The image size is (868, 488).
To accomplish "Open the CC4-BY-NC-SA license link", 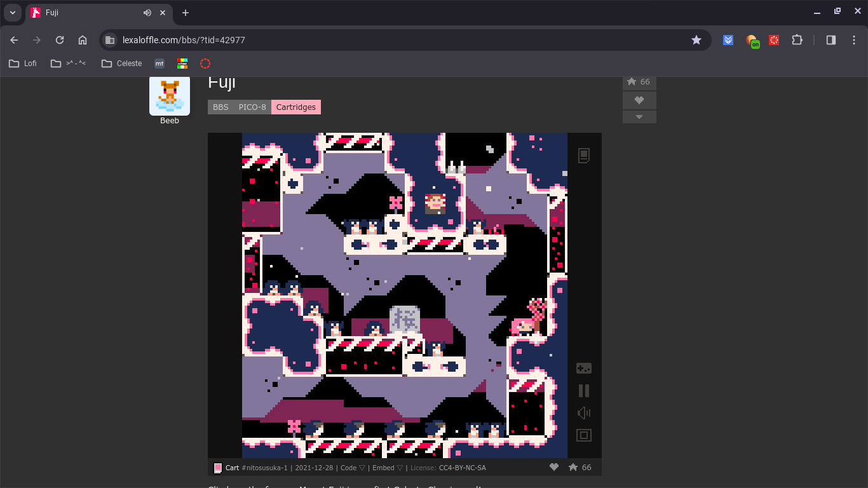I will pyautogui.click(x=463, y=468).
